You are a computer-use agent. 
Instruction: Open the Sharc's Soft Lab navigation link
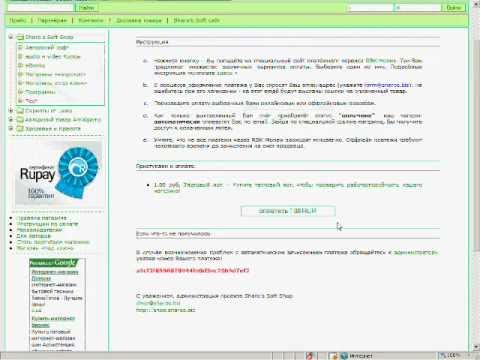point(196,20)
